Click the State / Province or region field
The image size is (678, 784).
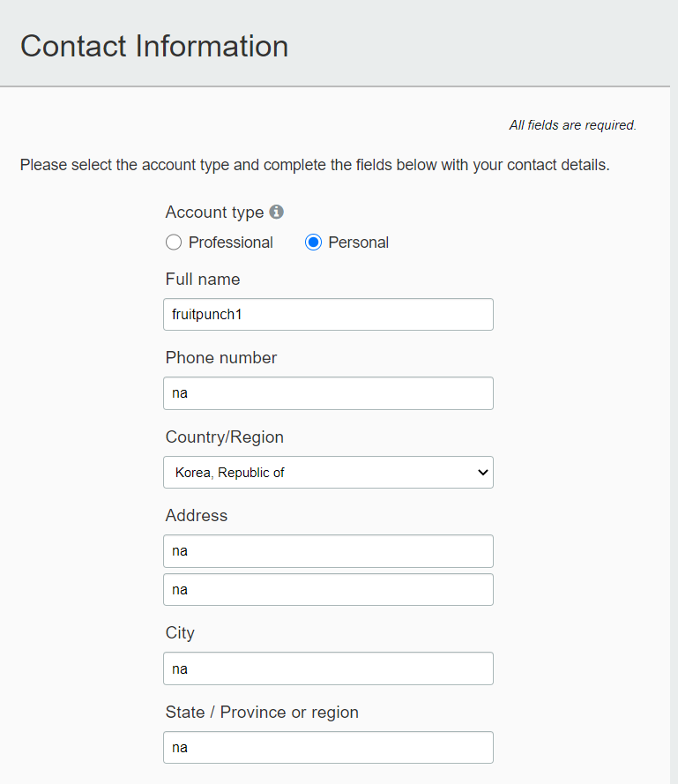pos(329,748)
